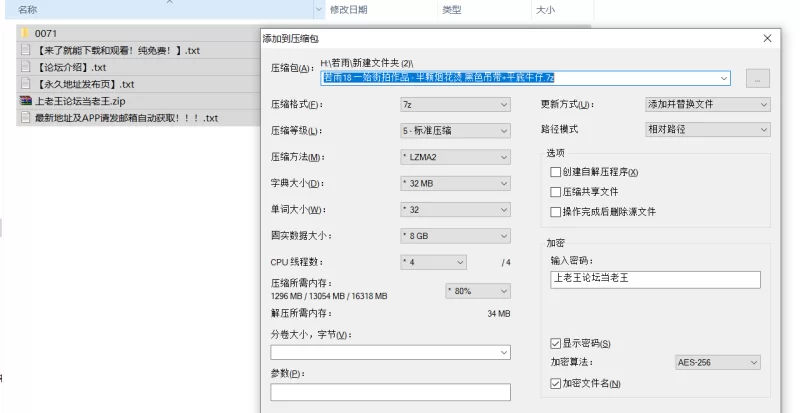Image resolution: width=800 pixels, height=413 pixels.
Task: Open the 更新方式 dropdown
Action: (708, 104)
